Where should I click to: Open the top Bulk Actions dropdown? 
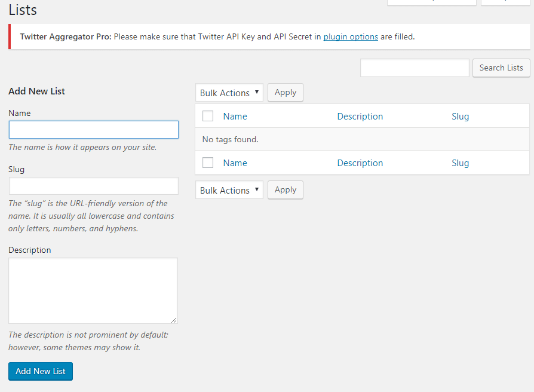(x=229, y=93)
